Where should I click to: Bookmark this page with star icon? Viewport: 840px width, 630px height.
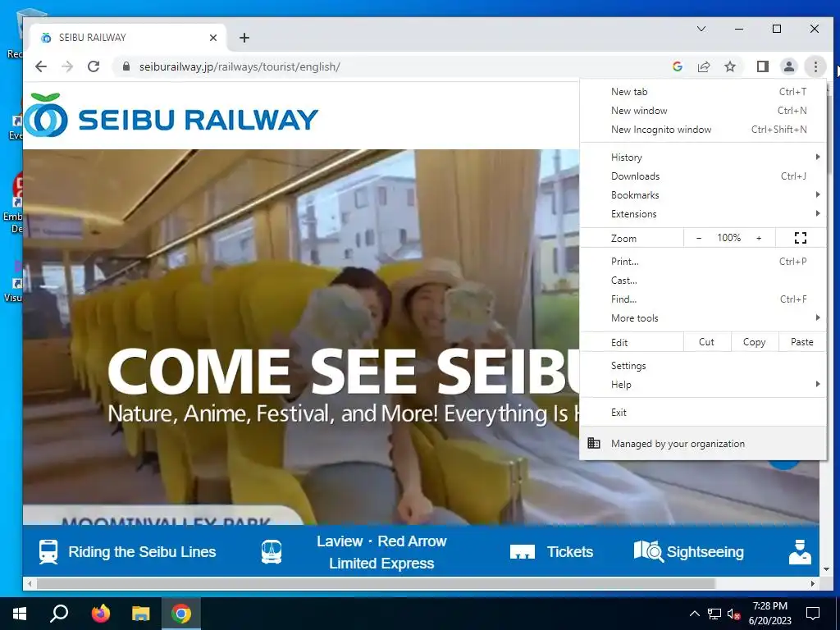click(729, 66)
